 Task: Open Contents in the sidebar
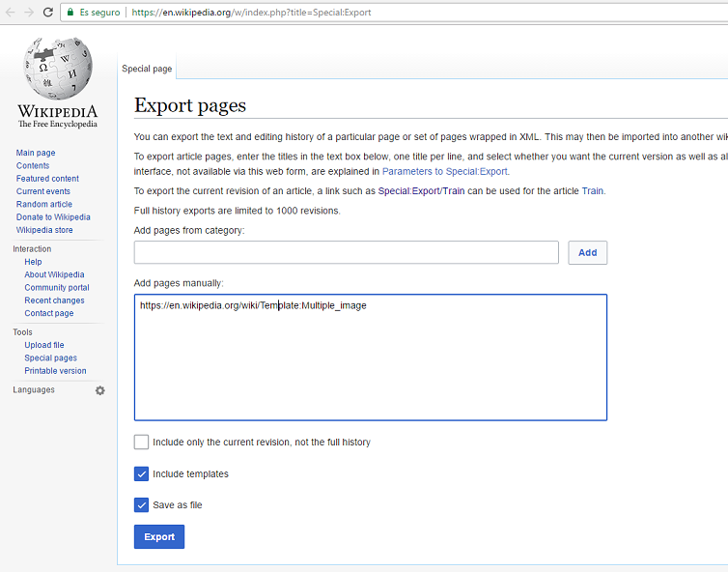[33, 166]
